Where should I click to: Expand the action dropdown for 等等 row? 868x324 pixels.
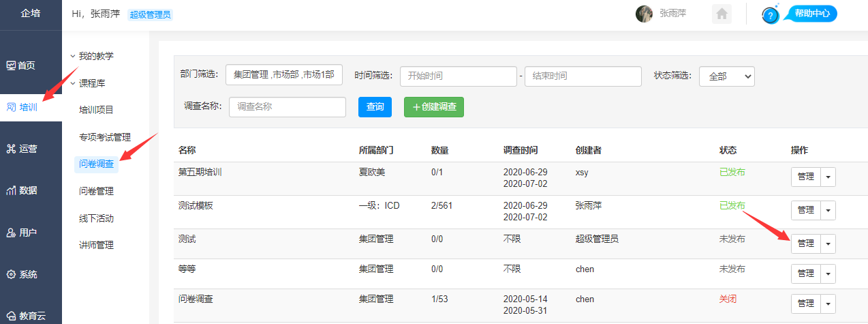[x=828, y=274]
